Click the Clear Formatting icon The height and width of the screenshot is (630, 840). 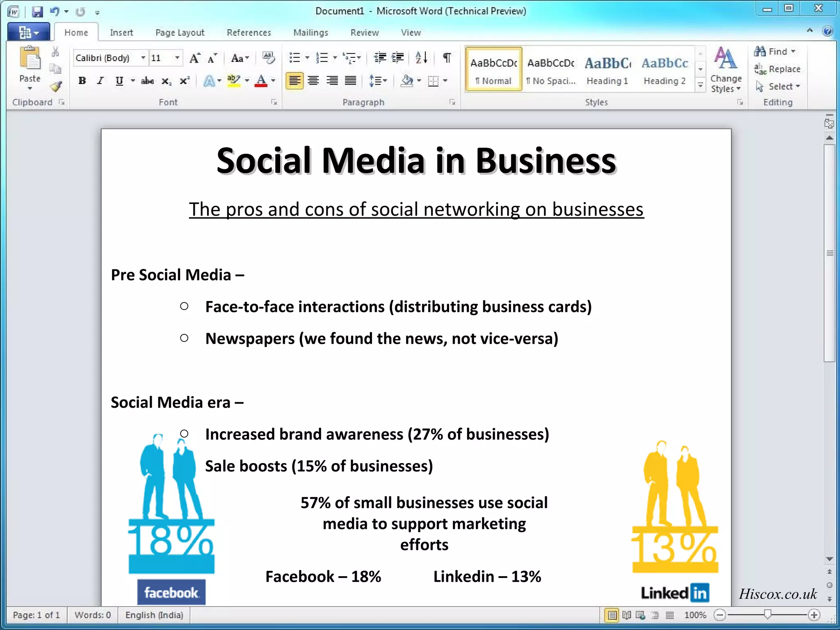pos(269,58)
